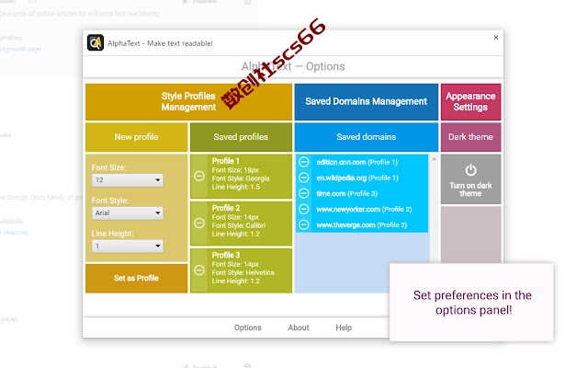Click the power icon for dark theme
This screenshot has height=368, width=588.
(x=470, y=170)
